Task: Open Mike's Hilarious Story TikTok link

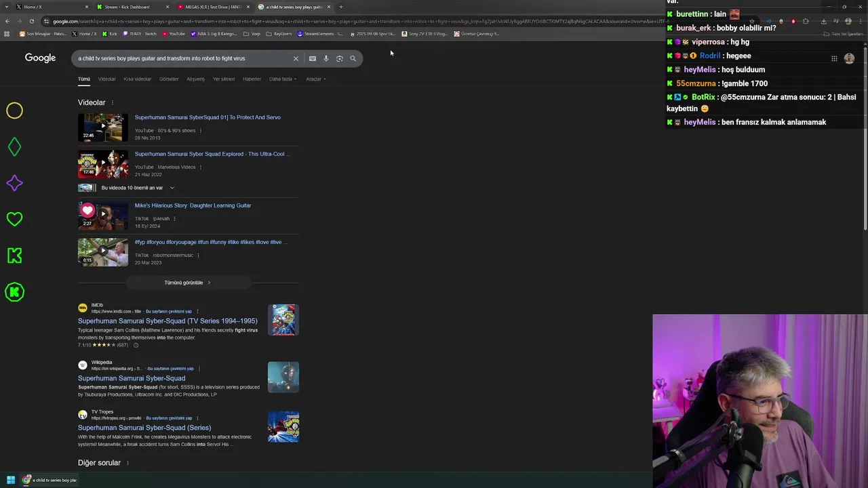Action: [x=193, y=205]
